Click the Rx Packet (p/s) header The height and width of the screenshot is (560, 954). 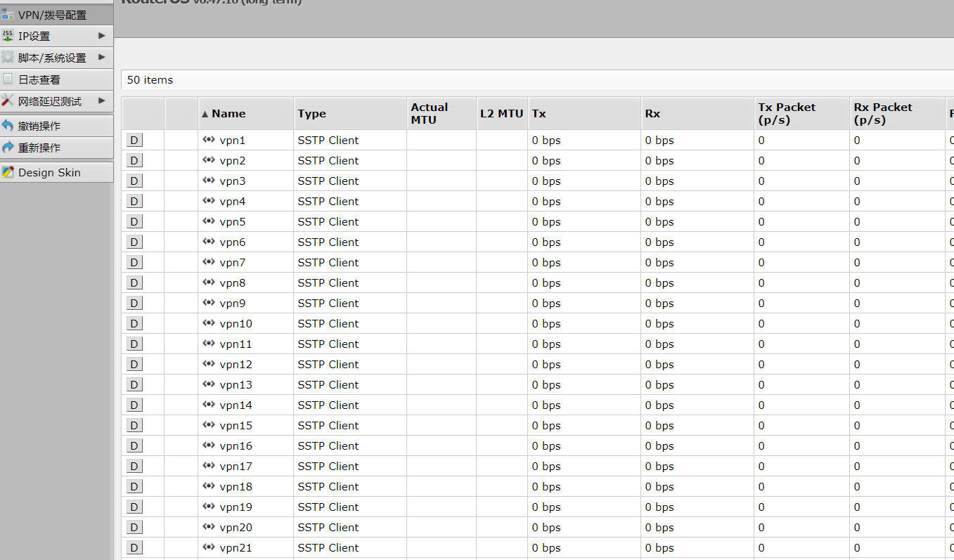(898, 113)
